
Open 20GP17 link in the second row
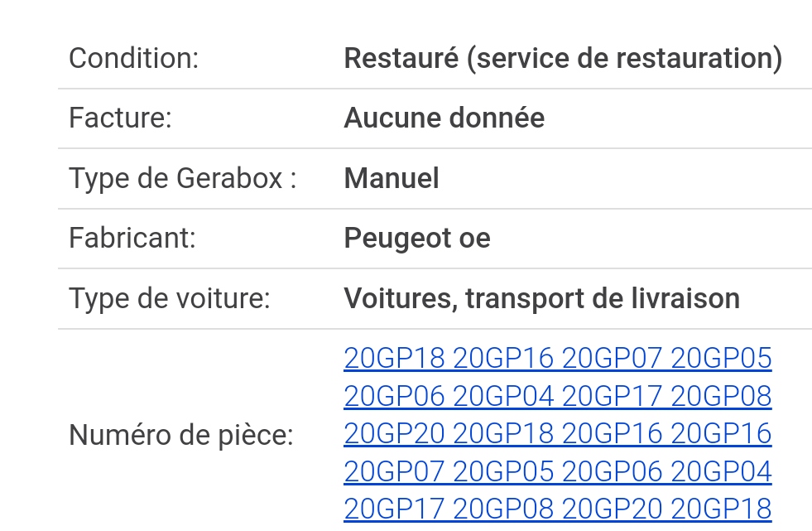pos(612,396)
